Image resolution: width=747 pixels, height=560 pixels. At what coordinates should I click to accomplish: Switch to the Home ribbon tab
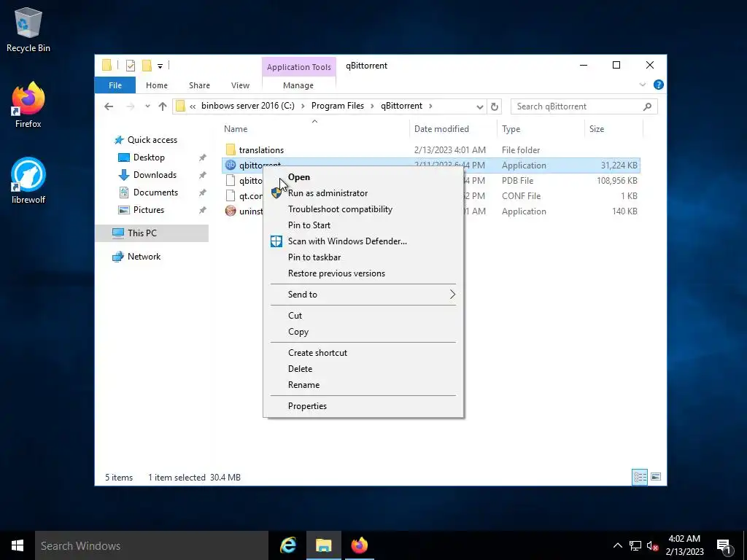tap(157, 85)
